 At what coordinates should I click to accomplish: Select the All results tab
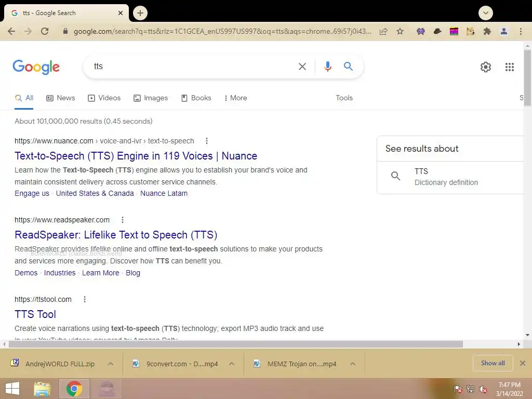[x=24, y=98]
